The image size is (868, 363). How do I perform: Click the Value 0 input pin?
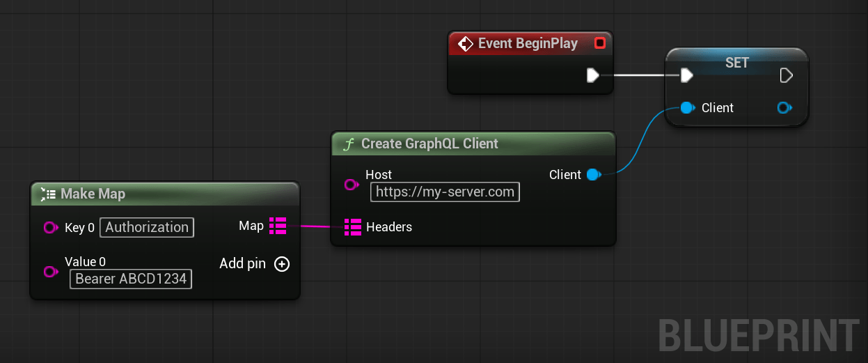click(51, 272)
